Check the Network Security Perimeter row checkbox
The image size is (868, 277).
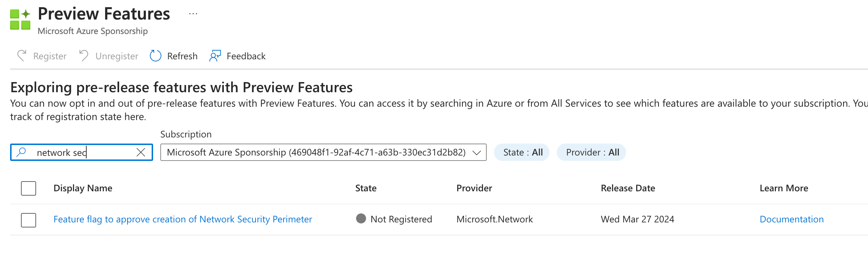pos(29,220)
